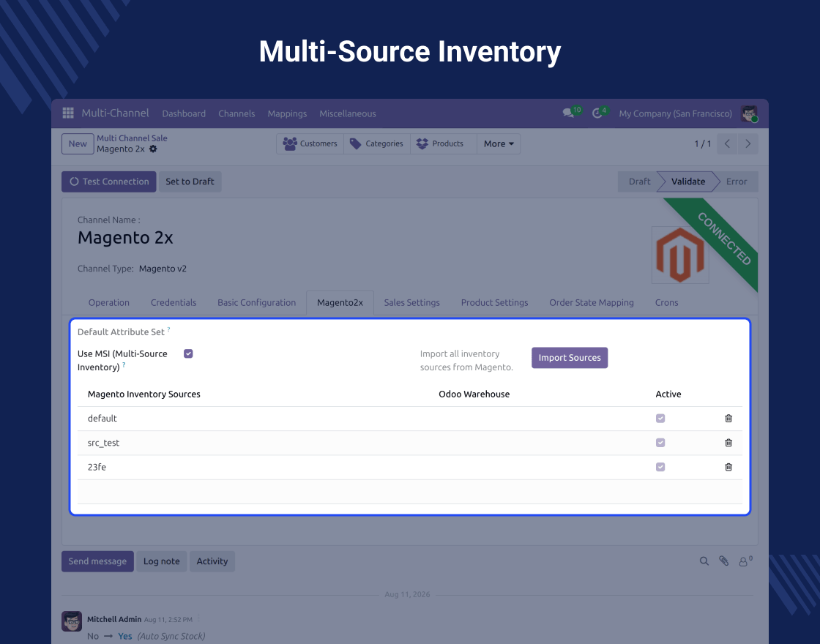Select the Draft status stage
Image resolution: width=820 pixels, height=644 pixels.
pyautogui.click(x=639, y=181)
